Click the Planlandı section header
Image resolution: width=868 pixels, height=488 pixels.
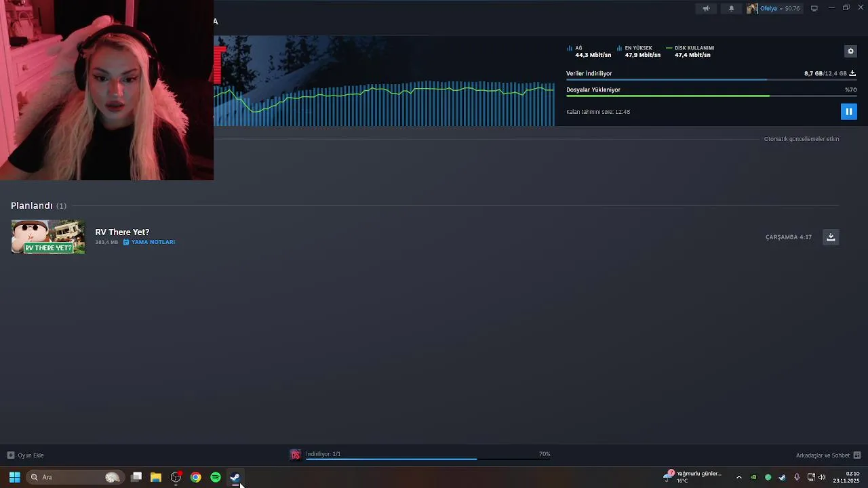tap(39, 205)
